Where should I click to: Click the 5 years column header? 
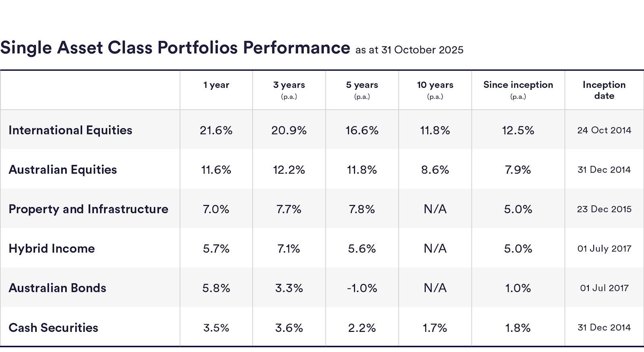(x=362, y=85)
